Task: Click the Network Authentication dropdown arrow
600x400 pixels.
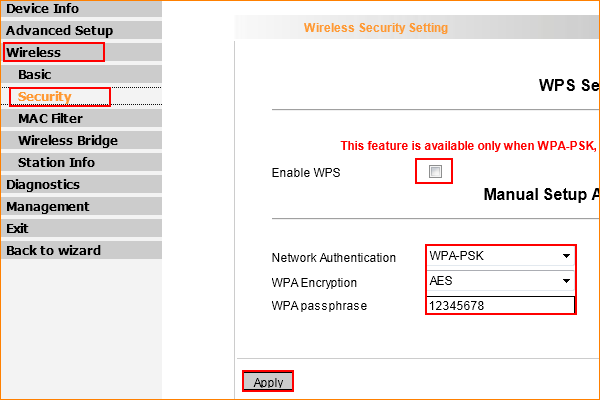Action: (567, 256)
